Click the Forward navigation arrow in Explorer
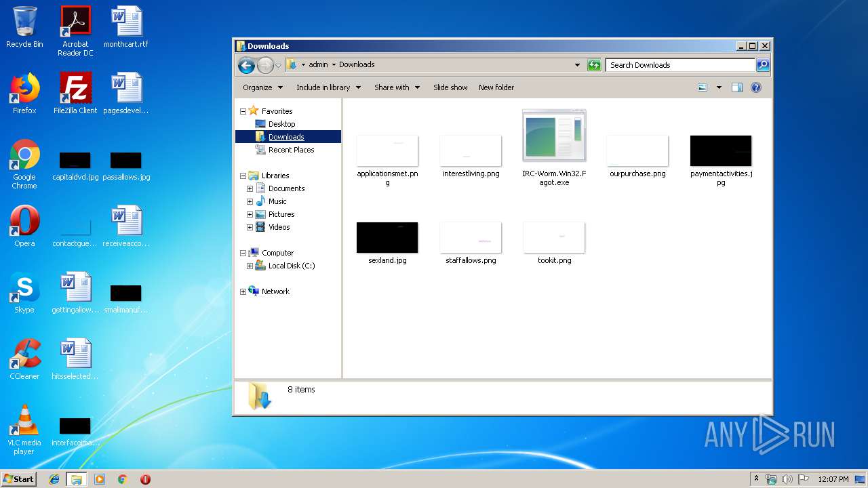 (x=265, y=65)
